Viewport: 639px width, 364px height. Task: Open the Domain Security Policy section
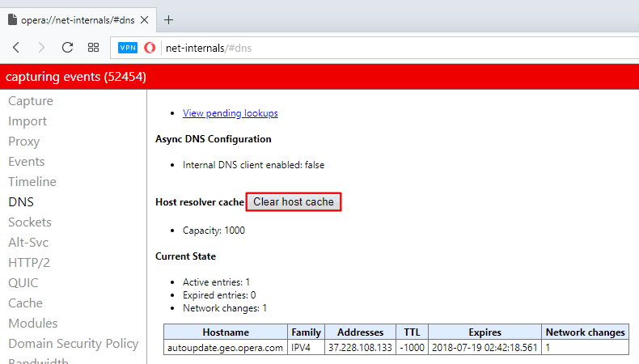pos(74,344)
